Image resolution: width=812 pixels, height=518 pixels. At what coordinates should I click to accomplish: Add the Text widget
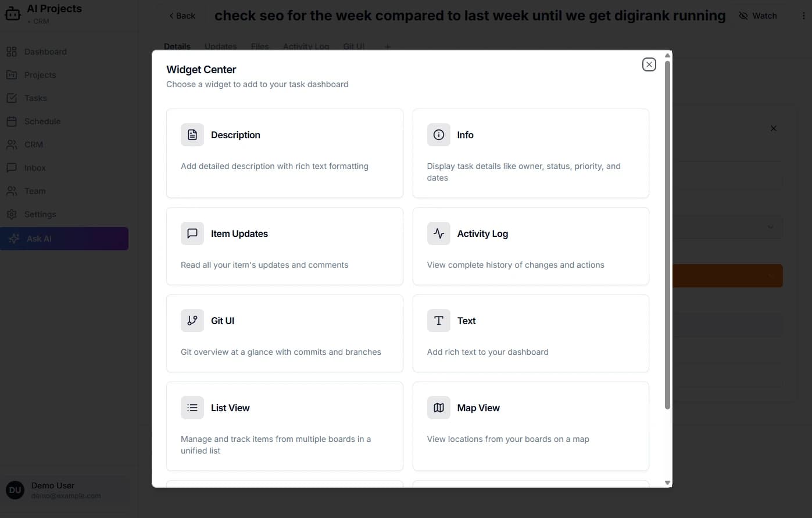point(530,332)
